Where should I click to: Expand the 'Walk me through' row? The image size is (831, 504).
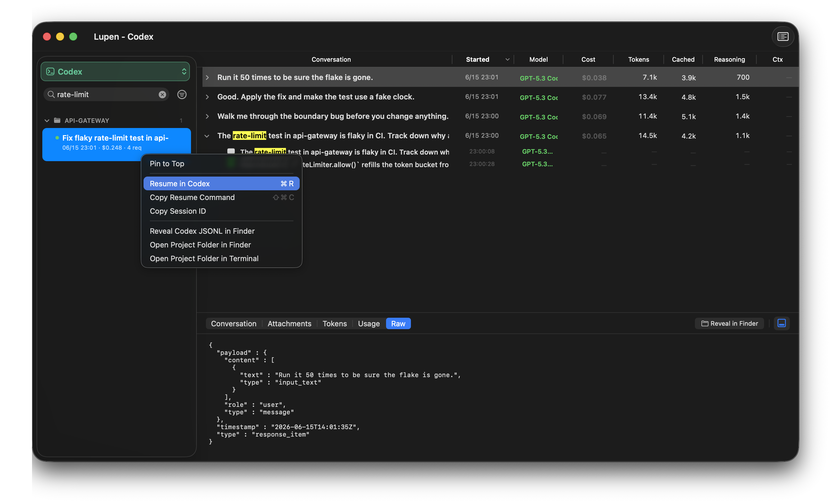(207, 116)
